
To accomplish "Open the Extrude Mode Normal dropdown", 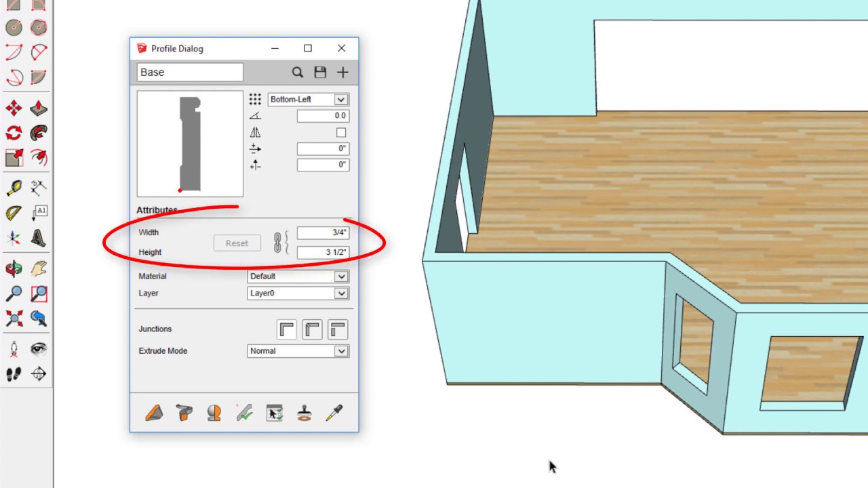I will 298,351.
